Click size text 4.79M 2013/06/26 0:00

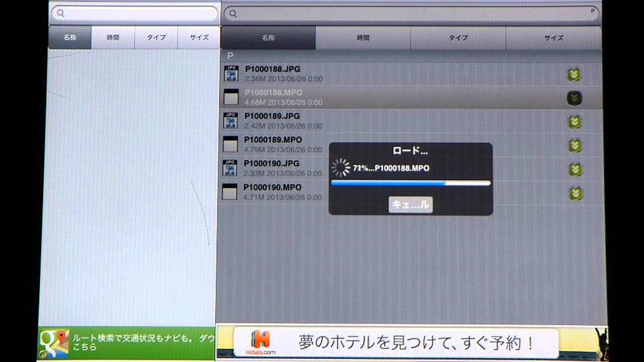point(283,150)
